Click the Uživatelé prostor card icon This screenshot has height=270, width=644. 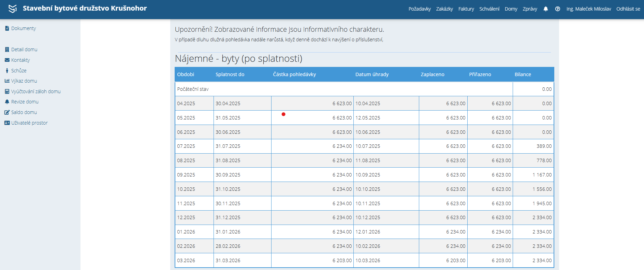[x=7, y=123]
